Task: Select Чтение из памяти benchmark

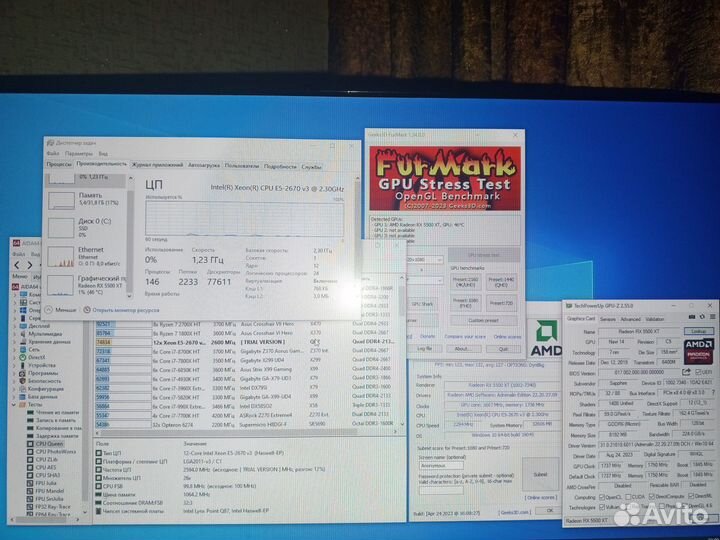Action: pos(57,412)
